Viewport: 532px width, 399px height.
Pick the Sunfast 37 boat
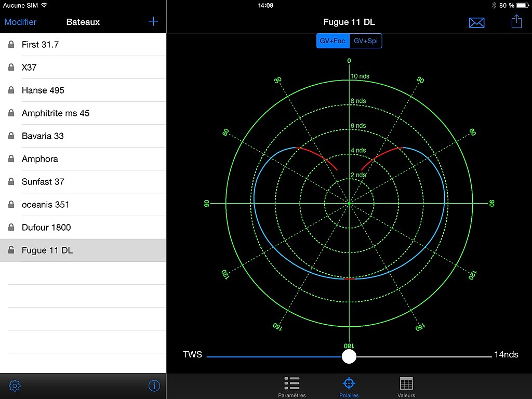pyautogui.click(x=83, y=181)
